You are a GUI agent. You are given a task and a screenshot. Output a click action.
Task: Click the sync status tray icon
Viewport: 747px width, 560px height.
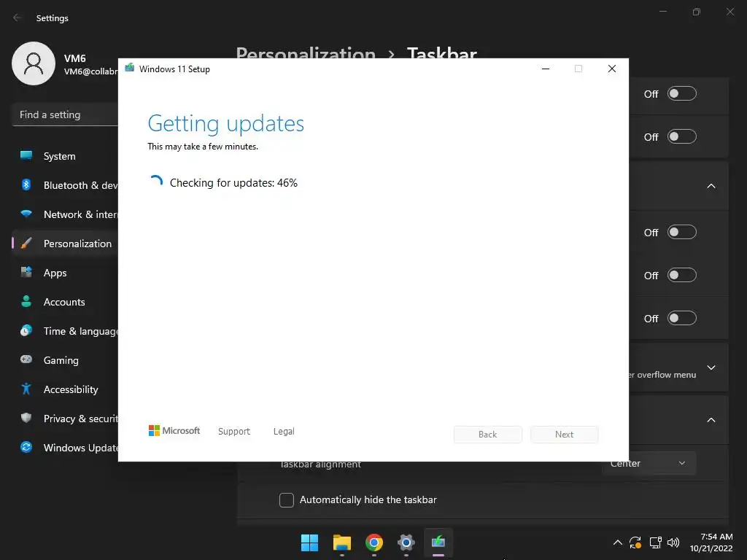635,542
